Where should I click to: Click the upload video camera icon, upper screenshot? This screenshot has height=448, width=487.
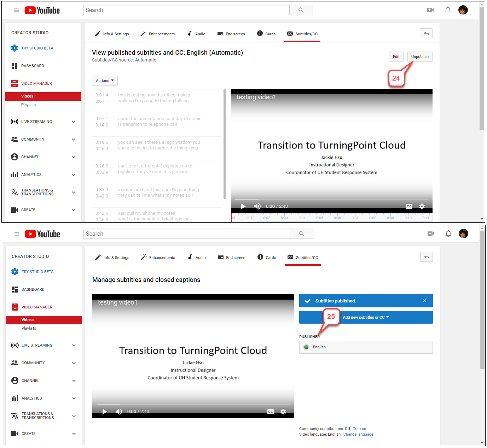tap(430, 10)
